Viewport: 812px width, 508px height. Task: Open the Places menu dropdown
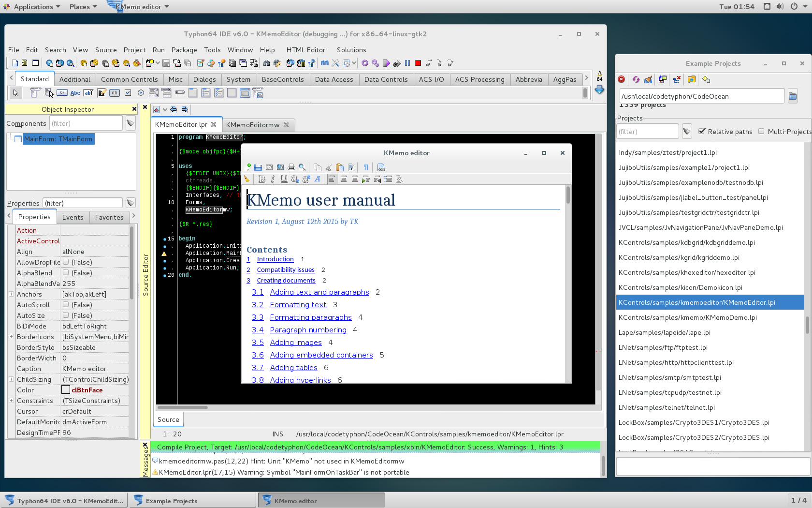(83, 7)
